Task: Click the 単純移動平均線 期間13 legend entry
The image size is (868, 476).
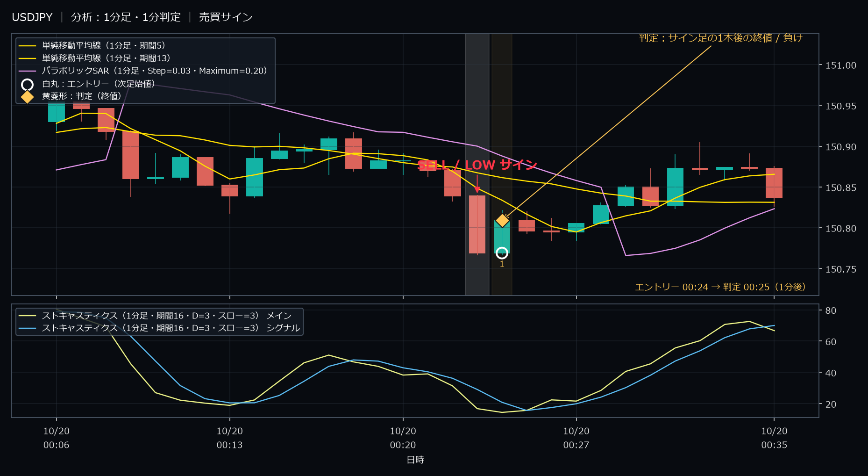Action: (x=94, y=58)
